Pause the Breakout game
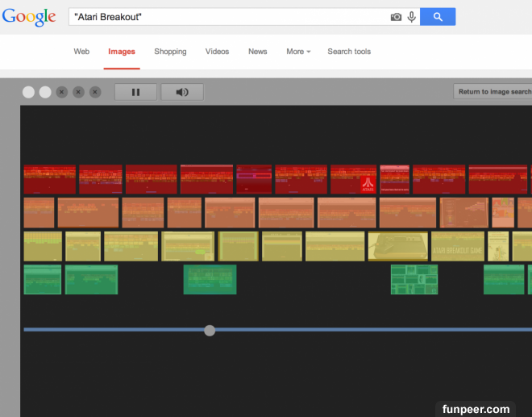Viewport: 532px width, 417px height. pos(135,92)
